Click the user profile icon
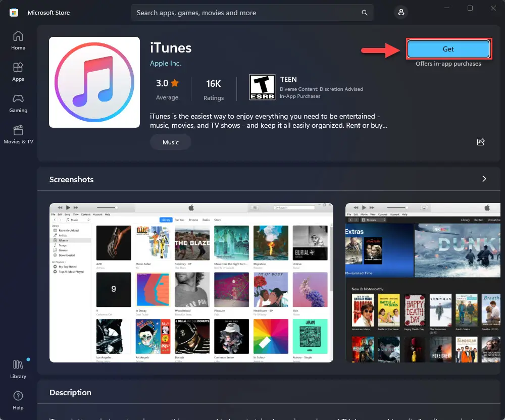The image size is (505, 420). (401, 13)
